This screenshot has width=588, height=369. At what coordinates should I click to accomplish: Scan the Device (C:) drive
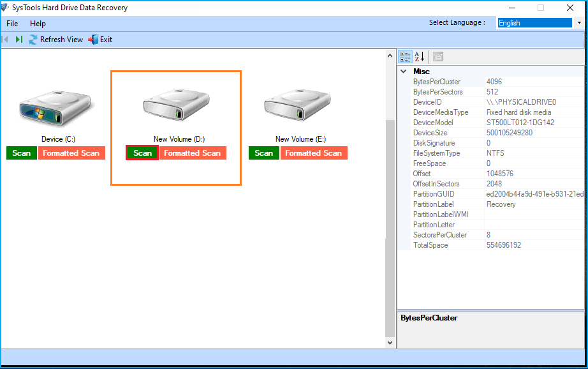(22, 153)
